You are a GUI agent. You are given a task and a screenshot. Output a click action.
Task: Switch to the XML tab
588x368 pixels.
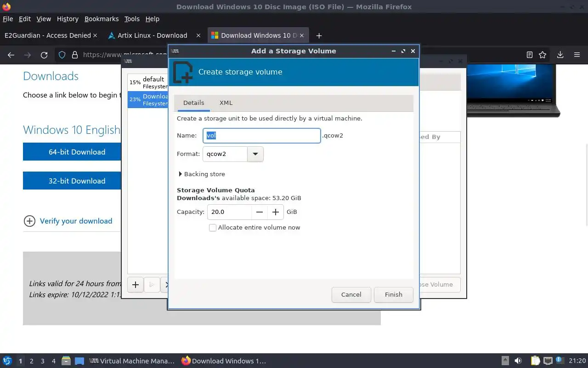pos(226,103)
